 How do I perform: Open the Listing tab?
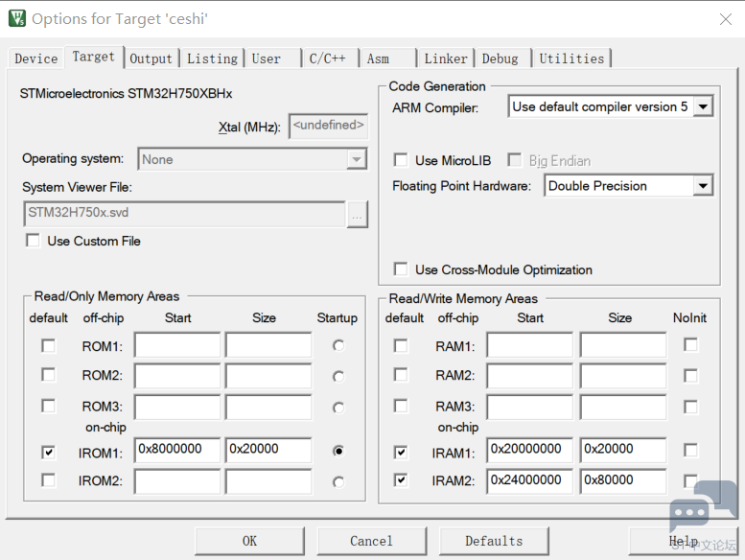[212, 58]
